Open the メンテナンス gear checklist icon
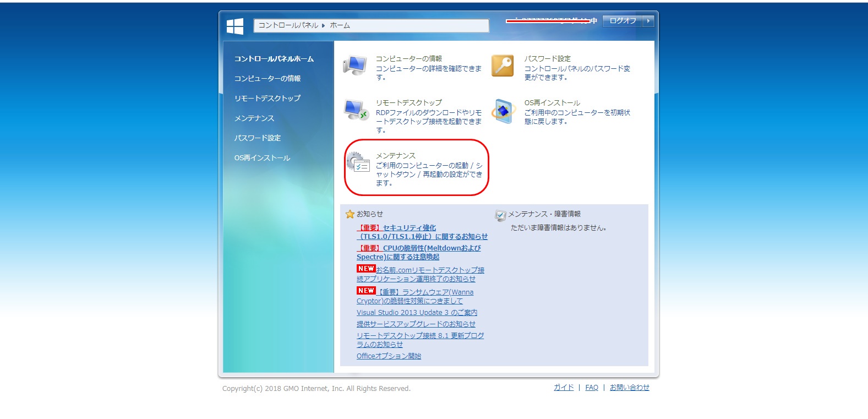868x419 pixels. [358, 162]
